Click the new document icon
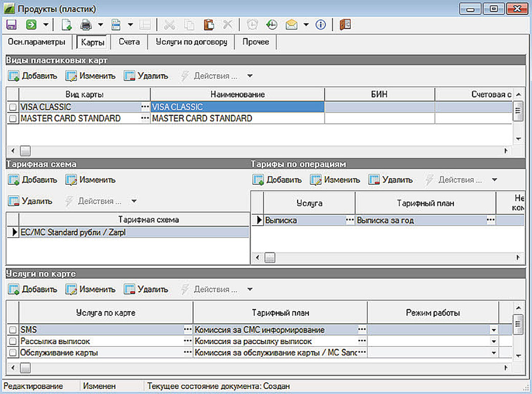Viewport: 532px width, 394px height. tap(66, 25)
